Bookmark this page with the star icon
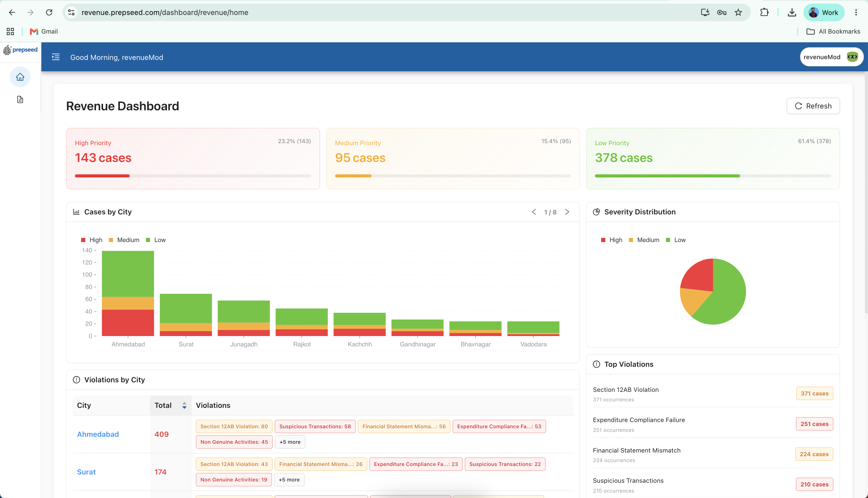Screen dimensions: 868x498 [738, 13]
